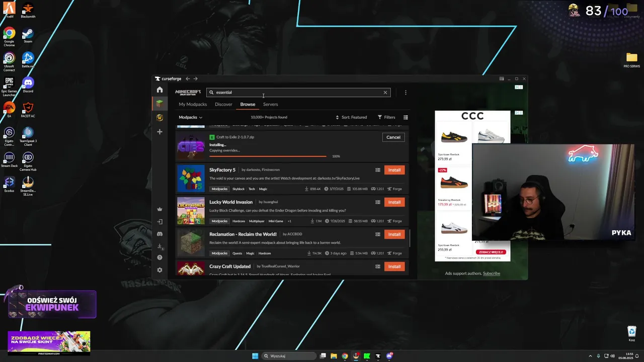Viewport: 644px width, 362px height.
Task: Select the World of Warcraft sidebar icon
Action: (159, 118)
